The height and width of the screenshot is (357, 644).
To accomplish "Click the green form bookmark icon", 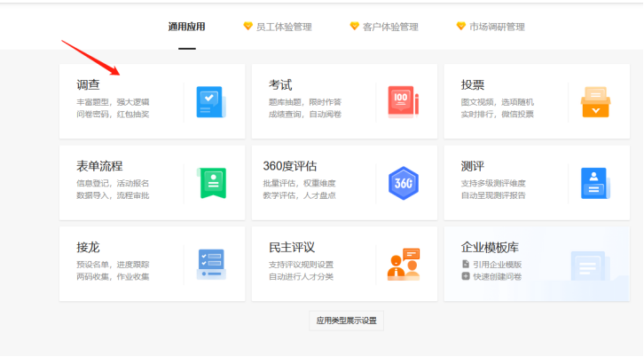I will [211, 183].
